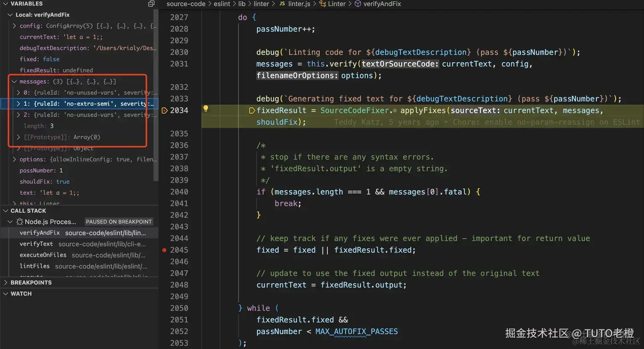The height and width of the screenshot is (349, 644).
Task: Collapse the Node.js Process thread
Action: pyautogui.click(x=10, y=222)
